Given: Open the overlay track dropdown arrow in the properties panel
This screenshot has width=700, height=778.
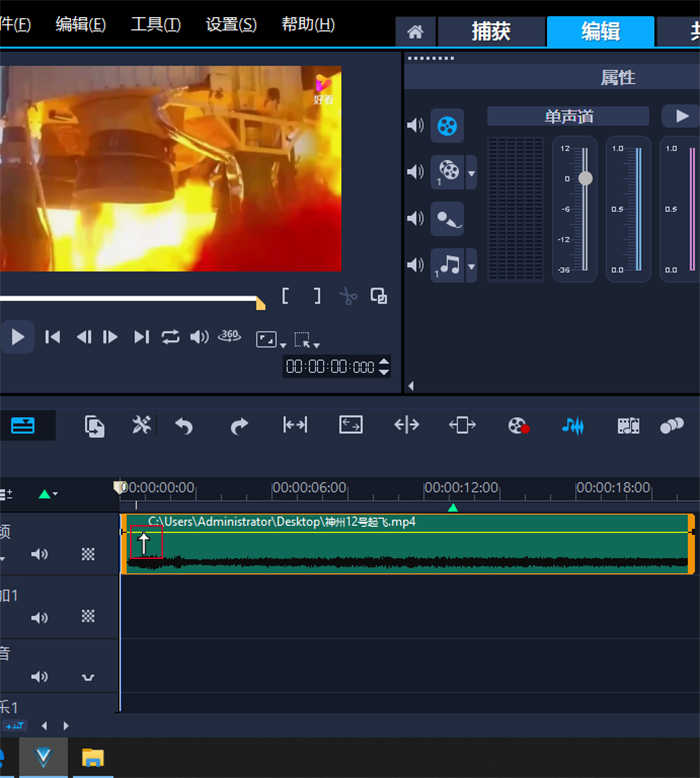Looking at the screenshot, I should pos(472,172).
